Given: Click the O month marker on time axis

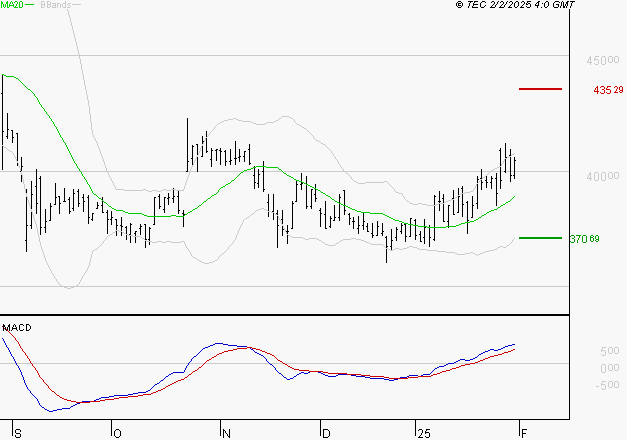Looking at the screenshot, I should [x=117, y=433].
